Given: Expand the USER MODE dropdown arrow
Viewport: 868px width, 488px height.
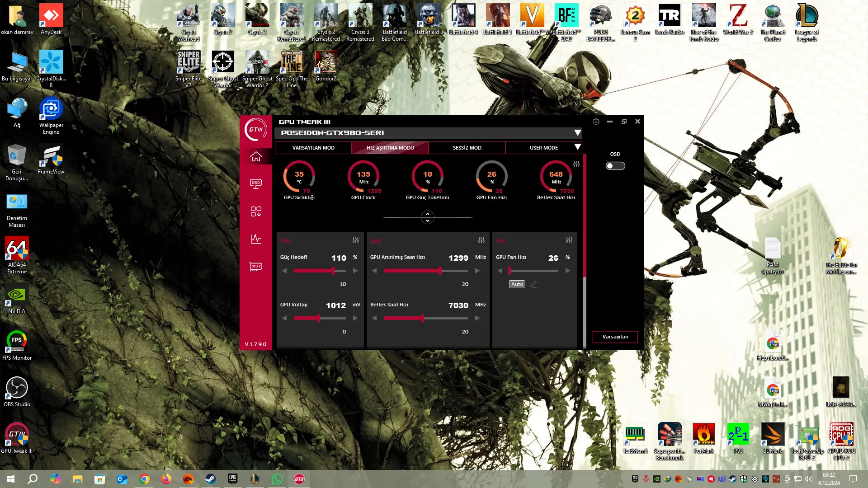Looking at the screenshot, I should 577,147.
